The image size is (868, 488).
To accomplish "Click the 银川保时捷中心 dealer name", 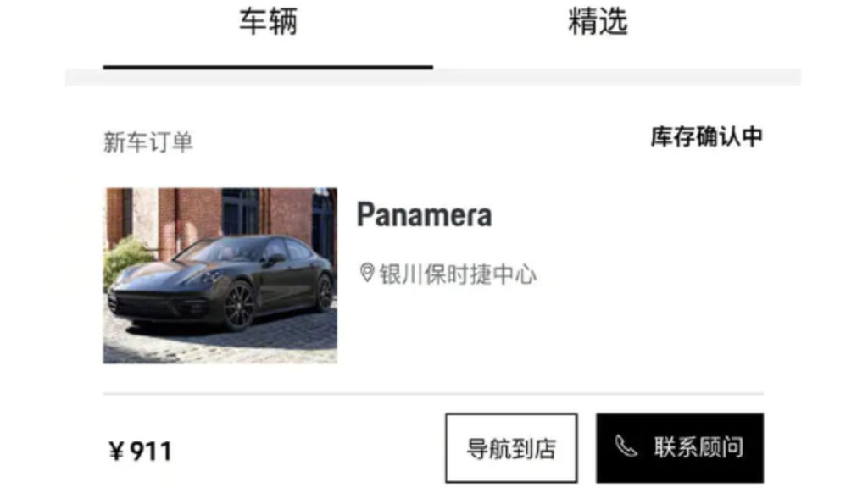I will (458, 274).
